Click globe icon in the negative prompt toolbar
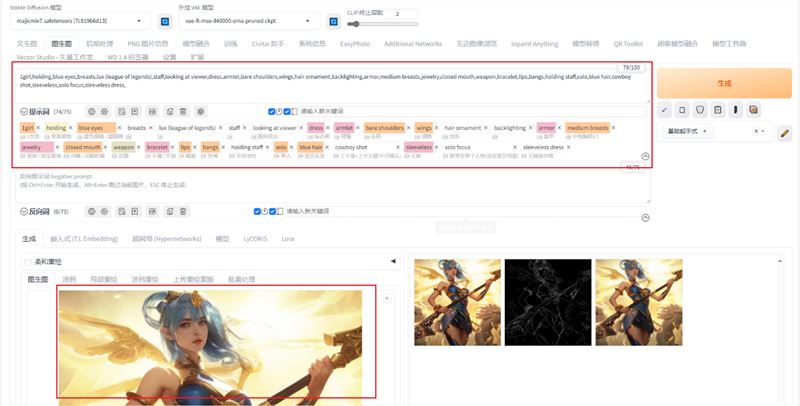Viewport: 800px width, 406px height. (x=92, y=211)
